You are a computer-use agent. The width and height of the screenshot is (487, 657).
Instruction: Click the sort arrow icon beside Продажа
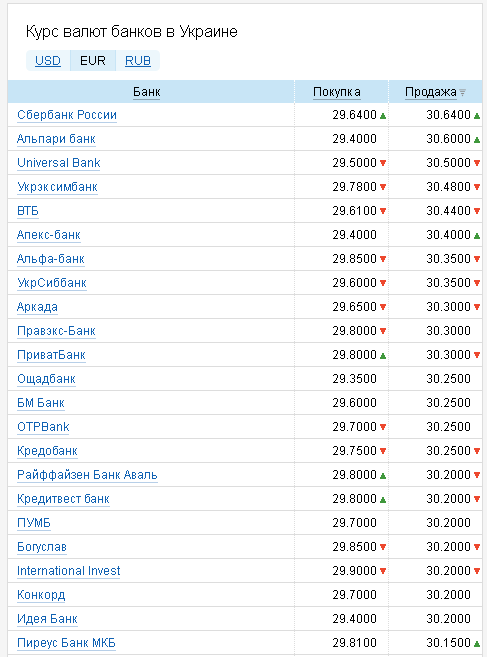[462, 92]
